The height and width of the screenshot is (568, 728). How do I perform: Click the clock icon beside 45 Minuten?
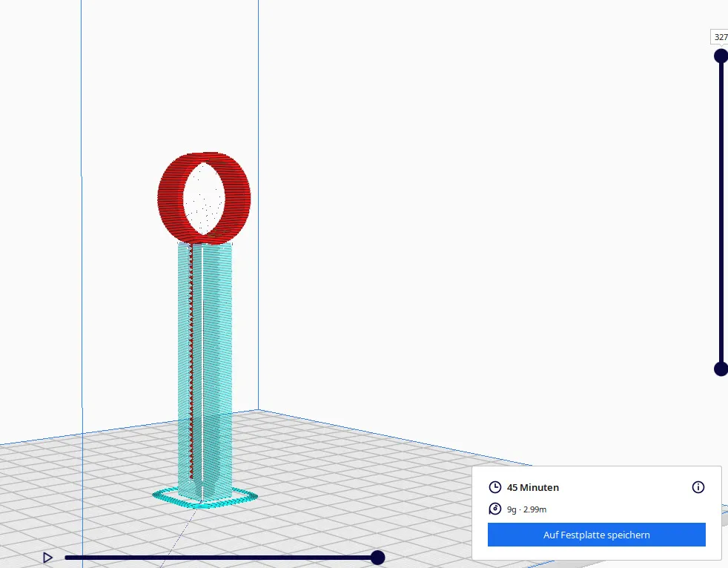tap(494, 487)
